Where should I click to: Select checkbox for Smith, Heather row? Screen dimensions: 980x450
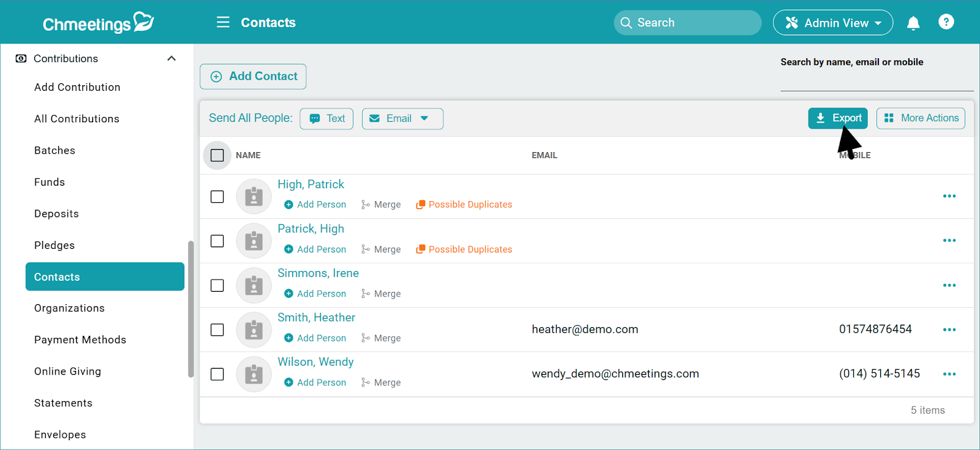tap(217, 330)
